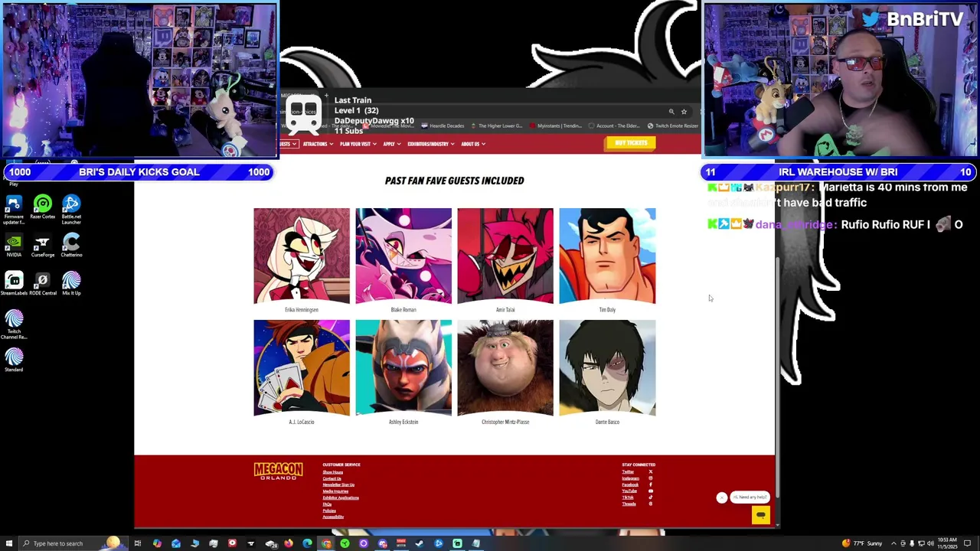Open the Chatterino desktop icon
This screenshot has height=551, width=980.
[71, 245]
